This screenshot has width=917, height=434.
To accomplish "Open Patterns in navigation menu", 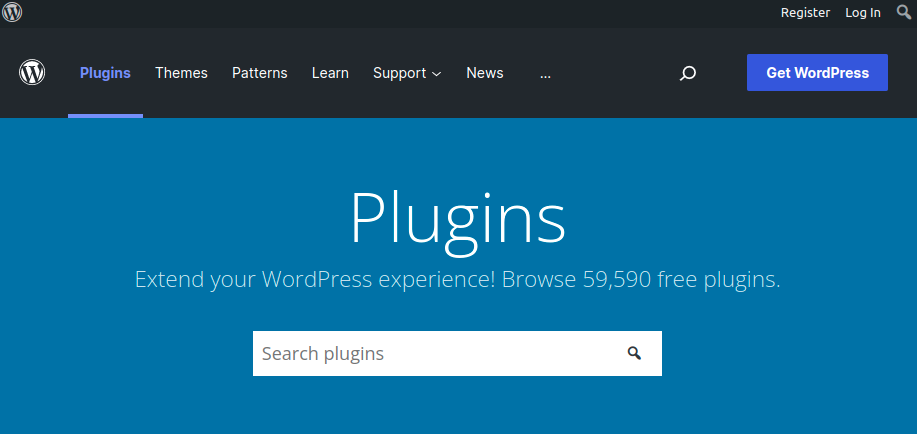I will click(x=260, y=73).
